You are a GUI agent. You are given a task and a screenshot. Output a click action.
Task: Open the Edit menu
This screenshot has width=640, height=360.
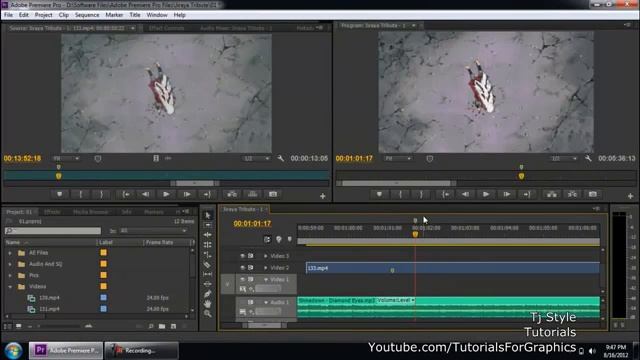[24, 15]
